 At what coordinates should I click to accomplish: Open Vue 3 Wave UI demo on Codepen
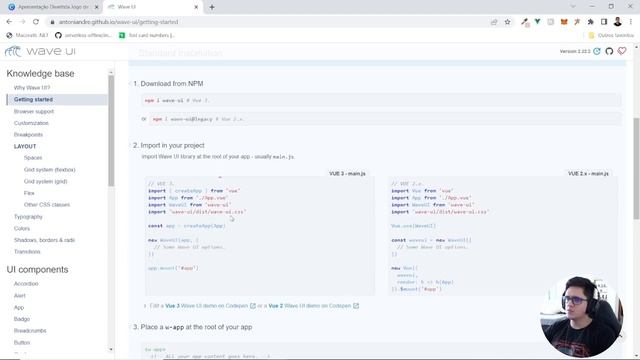[x=210, y=306]
